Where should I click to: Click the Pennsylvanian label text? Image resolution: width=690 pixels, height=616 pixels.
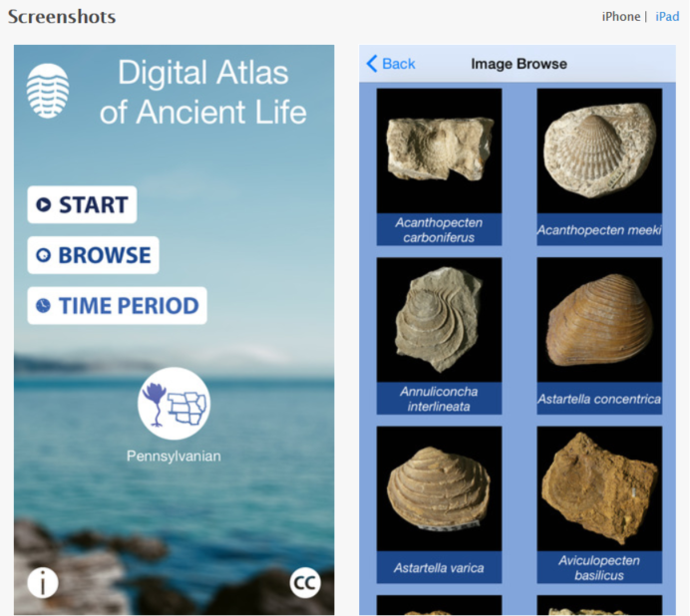(x=173, y=457)
